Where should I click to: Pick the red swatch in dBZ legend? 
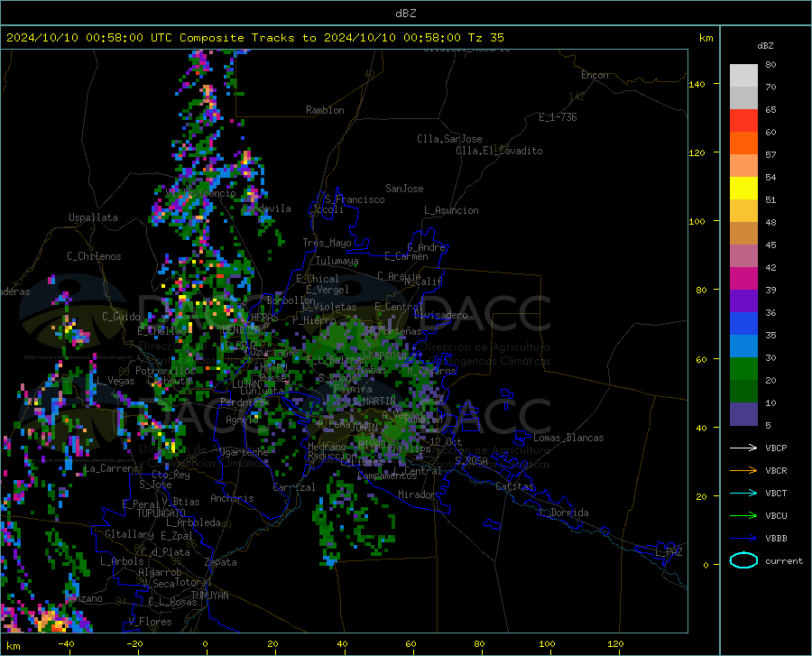(x=743, y=121)
